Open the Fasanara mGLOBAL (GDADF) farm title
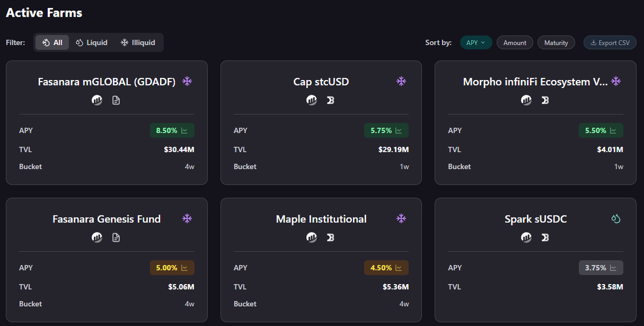The width and height of the screenshot is (644, 326). pos(107,82)
